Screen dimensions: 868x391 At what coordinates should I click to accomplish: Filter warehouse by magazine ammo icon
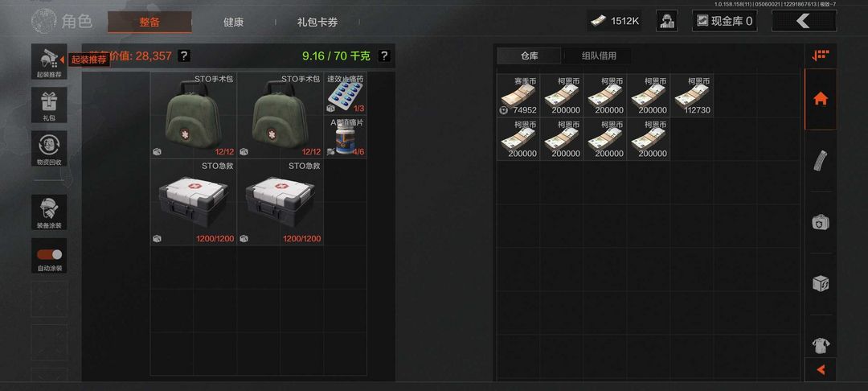coord(820,161)
